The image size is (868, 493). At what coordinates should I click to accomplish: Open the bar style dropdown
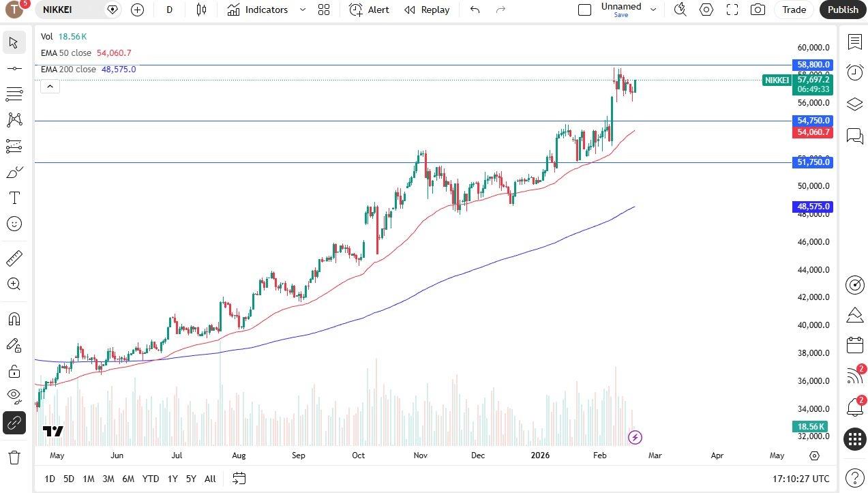[x=202, y=10]
